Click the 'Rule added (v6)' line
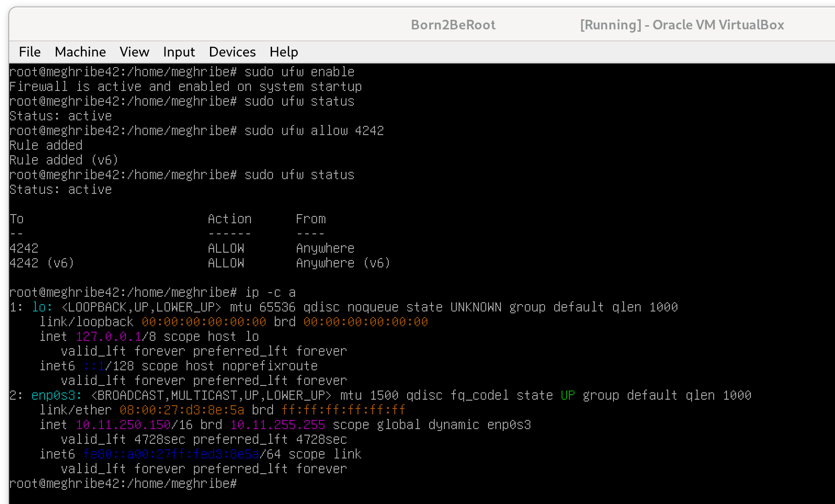Screen dimensions: 835x504 click(x=64, y=160)
